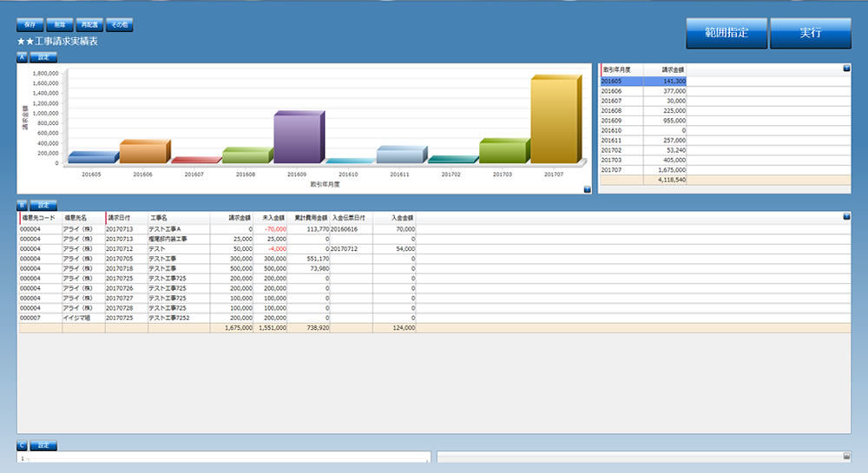Screen dimensions: 868x473
Task: Open 設定 for panel C
Action: click(43, 445)
